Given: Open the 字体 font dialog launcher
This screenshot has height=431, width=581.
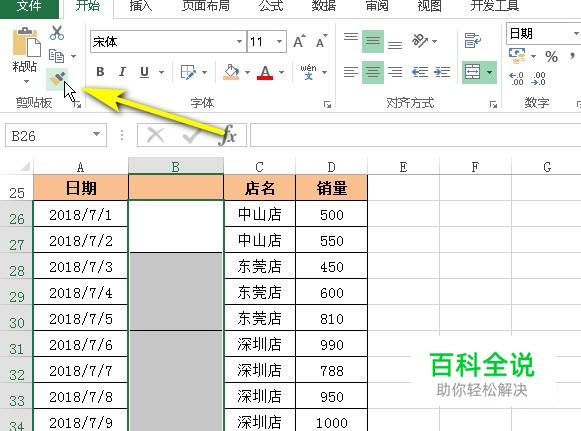Looking at the screenshot, I should point(327,105).
